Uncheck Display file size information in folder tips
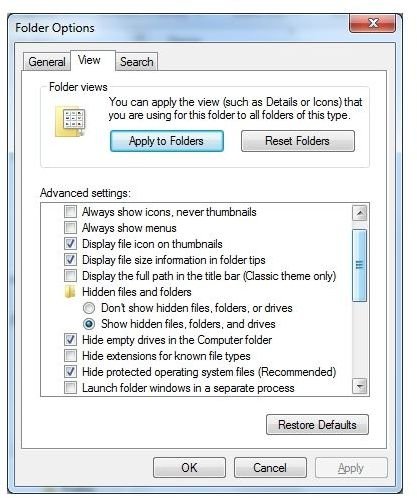This screenshot has height=498, width=417. point(70,260)
